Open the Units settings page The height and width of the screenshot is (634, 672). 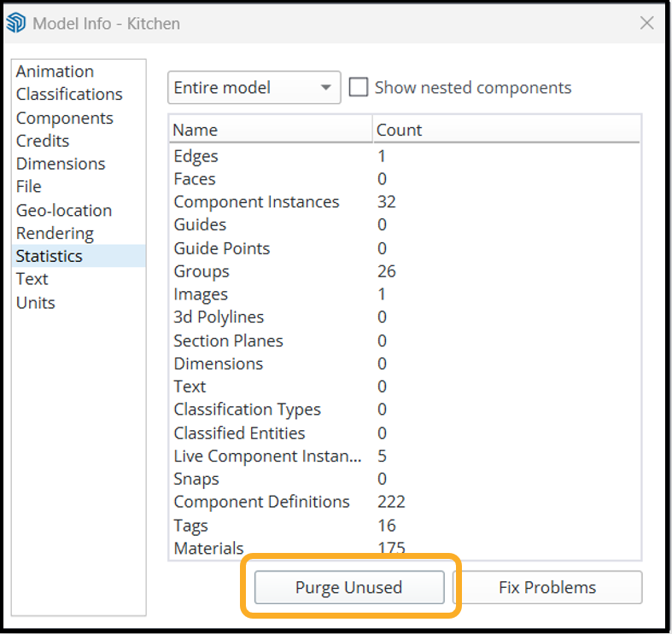pyautogui.click(x=35, y=302)
